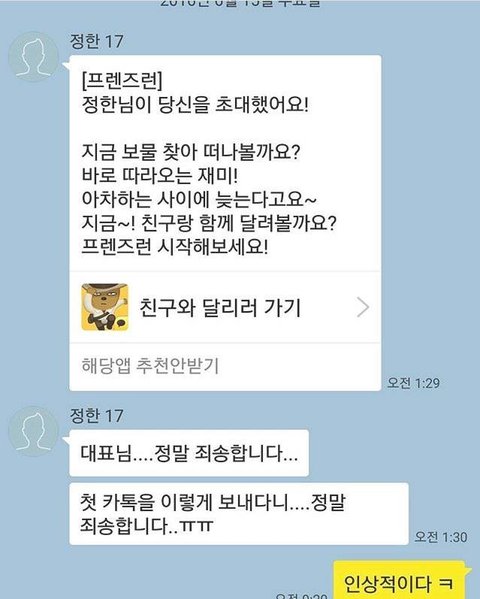Click the date header at top of chat
The image size is (480, 599).
(x=240, y=3)
